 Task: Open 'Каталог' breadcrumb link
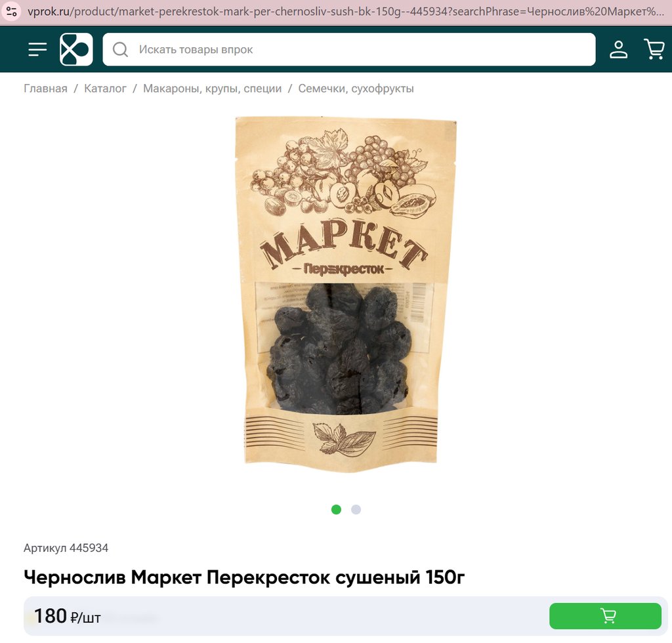(105, 88)
